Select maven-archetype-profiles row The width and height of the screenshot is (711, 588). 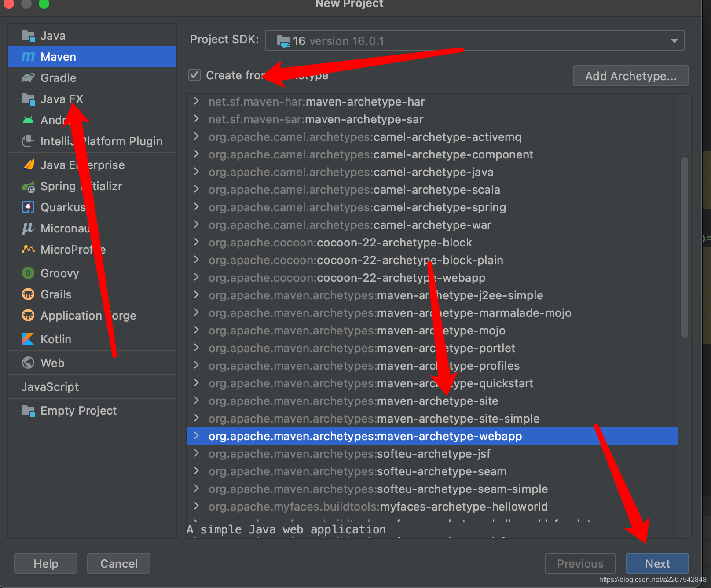click(432, 366)
